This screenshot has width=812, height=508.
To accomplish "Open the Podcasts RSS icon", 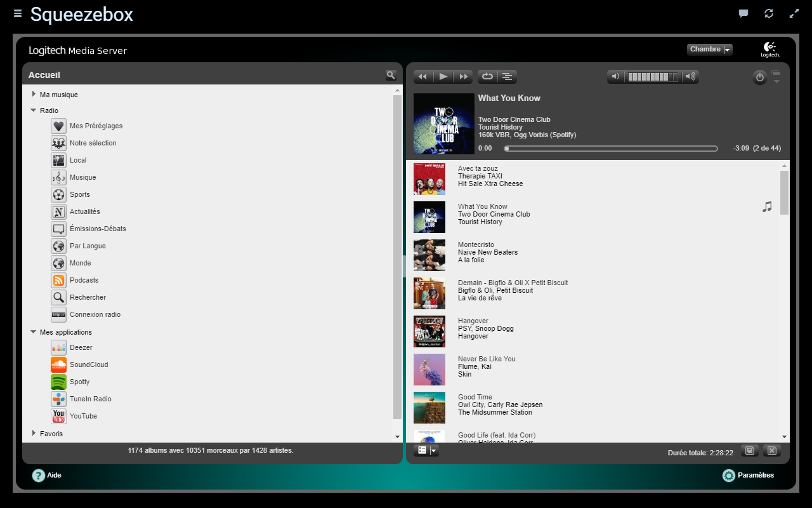I will [59, 280].
